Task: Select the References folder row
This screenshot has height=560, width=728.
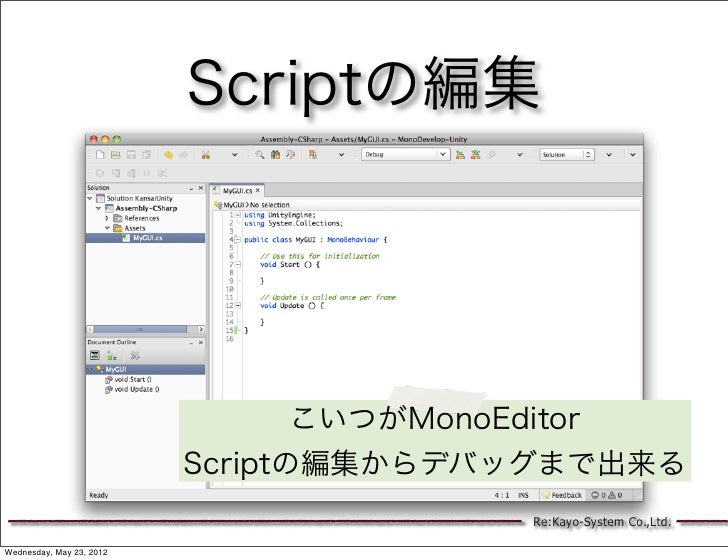Action: click(145, 218)
